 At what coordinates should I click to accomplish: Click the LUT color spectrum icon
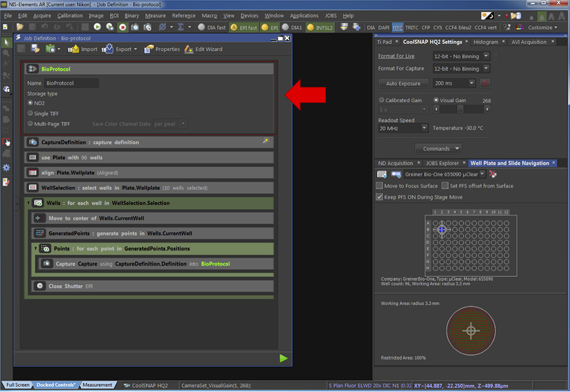pyautogui.click(x=520, y=27)
